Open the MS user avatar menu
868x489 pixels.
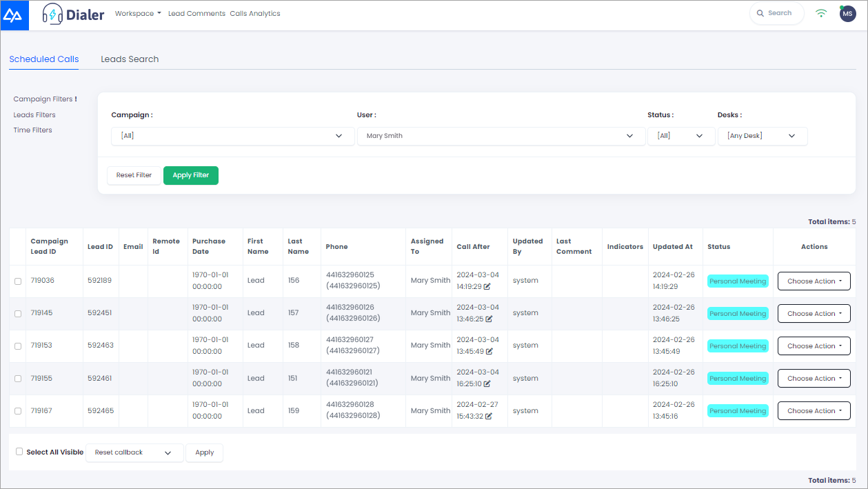(x=847, y=13)
